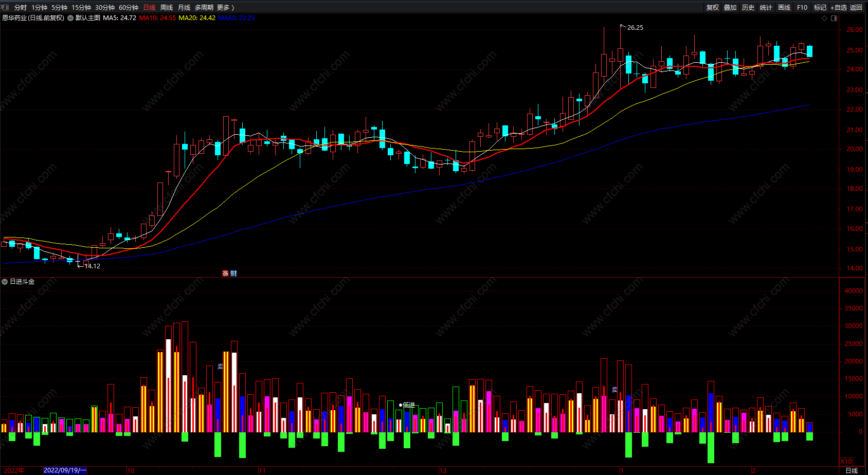The image size is (868, 475).
Task: Select the 60分钟 period tab
Action: [129, 7]
